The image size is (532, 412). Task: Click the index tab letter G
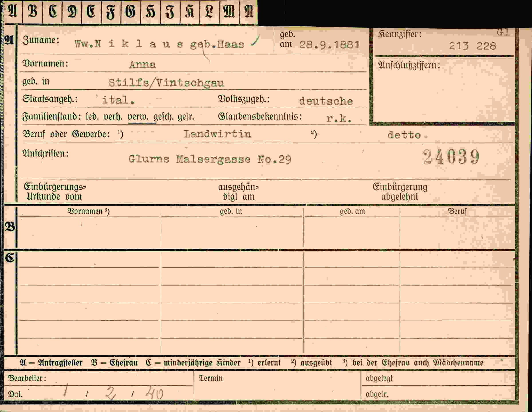coord(131,12)
